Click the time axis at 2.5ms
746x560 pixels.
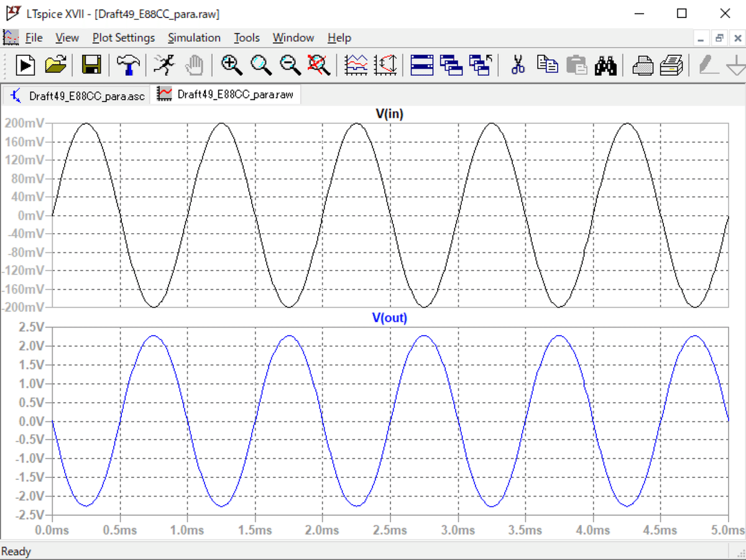coord(390,530)
